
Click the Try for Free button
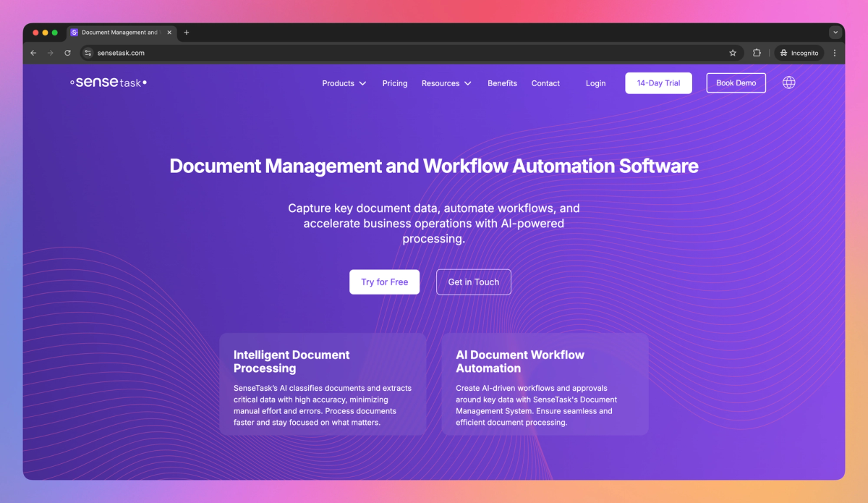[x=384, y=282]
